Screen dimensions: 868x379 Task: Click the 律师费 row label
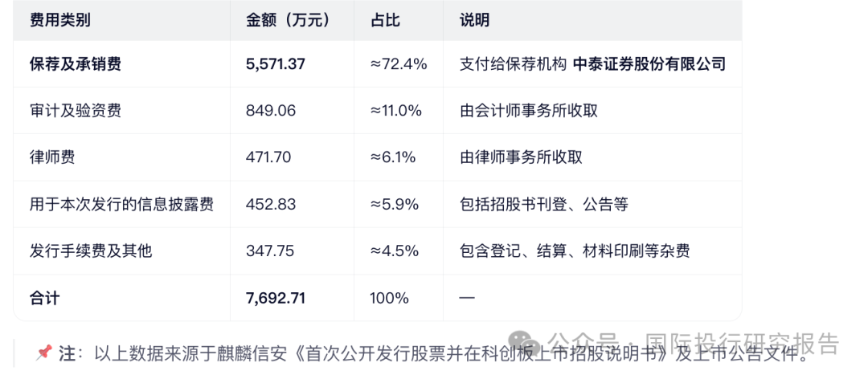click(52, 157)
